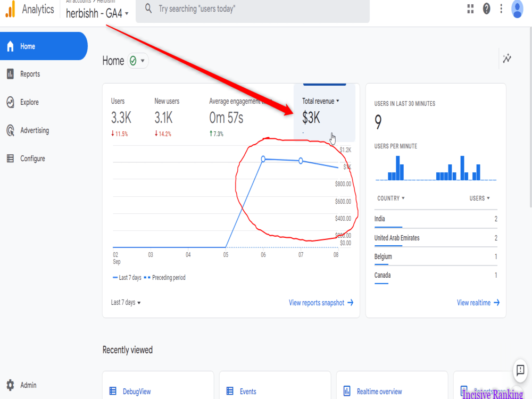Click the green check status icon beside Home
This screenshot has width=532, height=399.
(x=133, y=61)
